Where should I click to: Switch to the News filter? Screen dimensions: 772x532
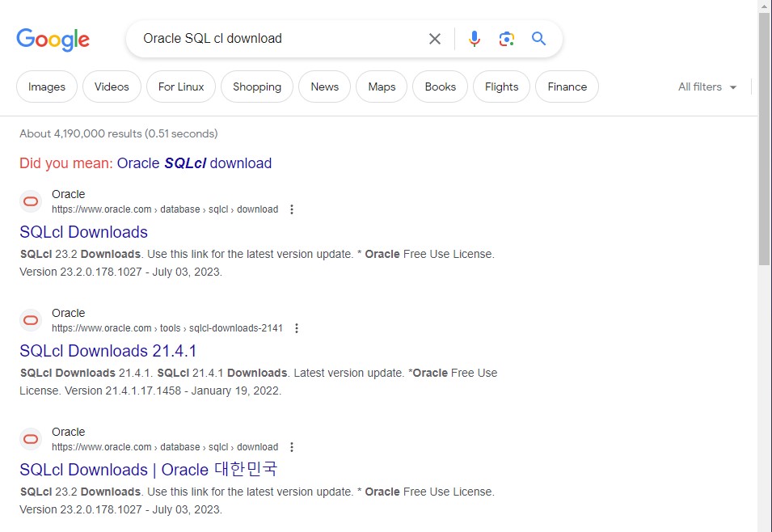[x=324, y=87]
